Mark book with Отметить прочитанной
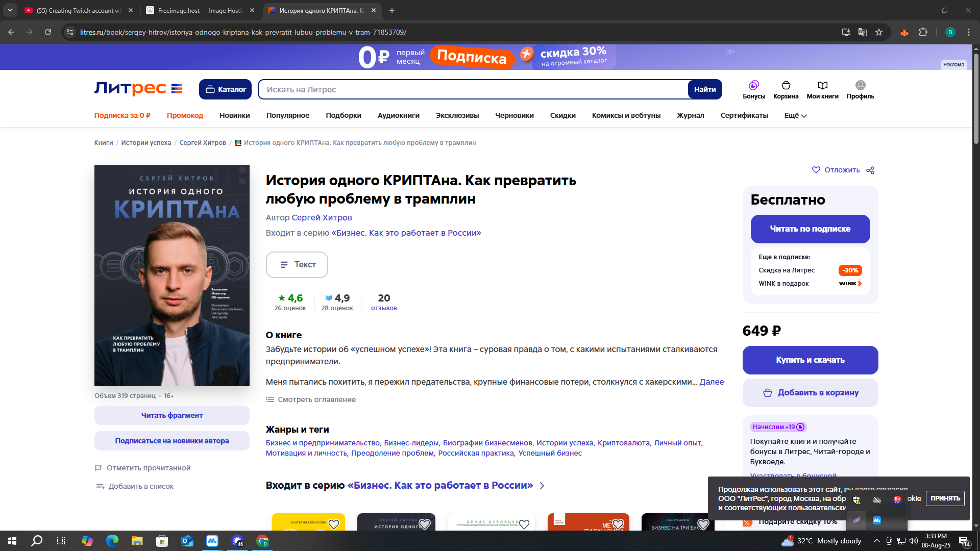Screen dimensions: 980x551 coord(142,468)
